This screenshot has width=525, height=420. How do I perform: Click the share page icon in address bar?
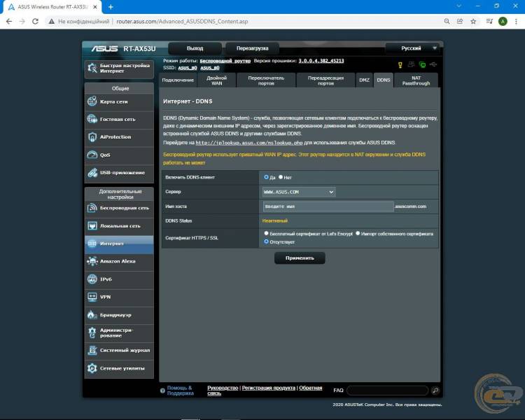coord(460,22)
